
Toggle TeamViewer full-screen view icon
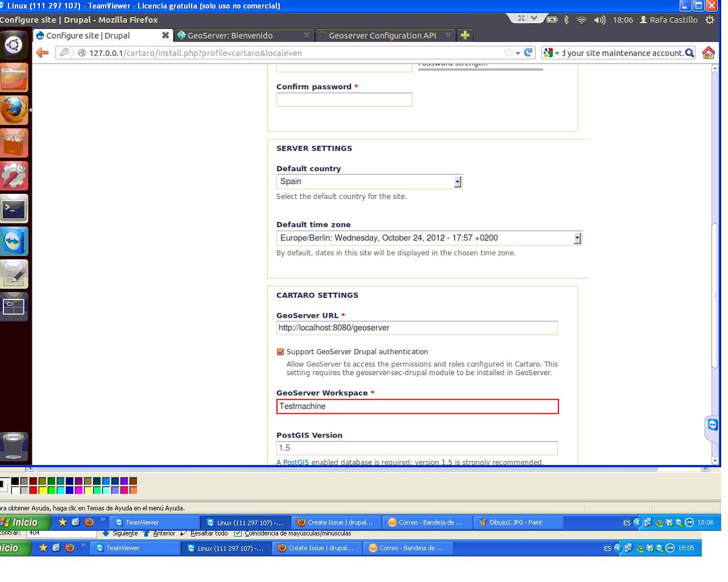tap(522, 18)
